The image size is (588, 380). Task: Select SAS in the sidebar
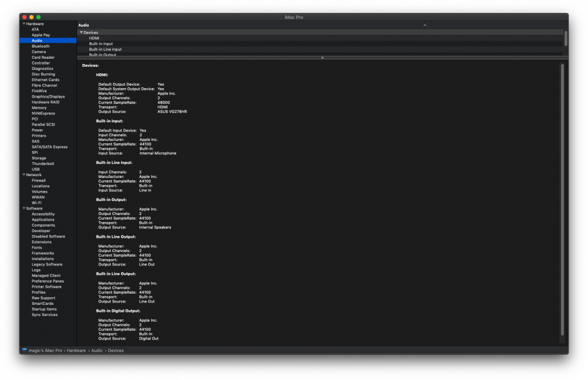tap(35, 142)
